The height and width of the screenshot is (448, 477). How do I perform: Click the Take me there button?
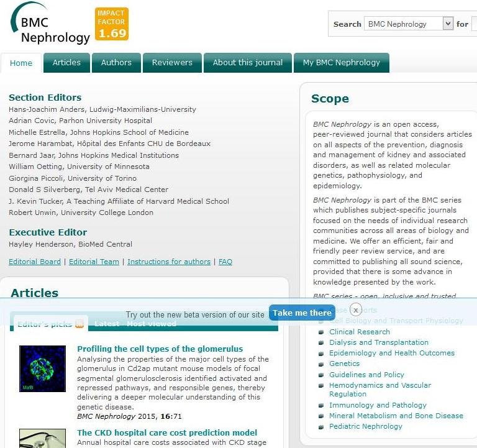[302, 313]
